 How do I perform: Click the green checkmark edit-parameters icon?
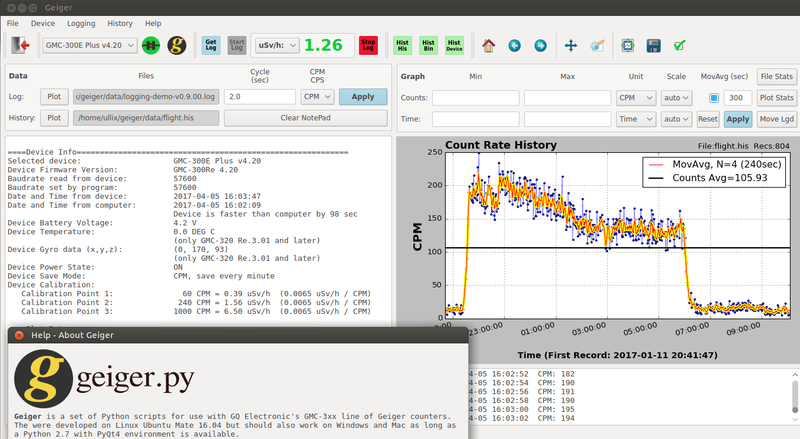[x=680, y=45]
